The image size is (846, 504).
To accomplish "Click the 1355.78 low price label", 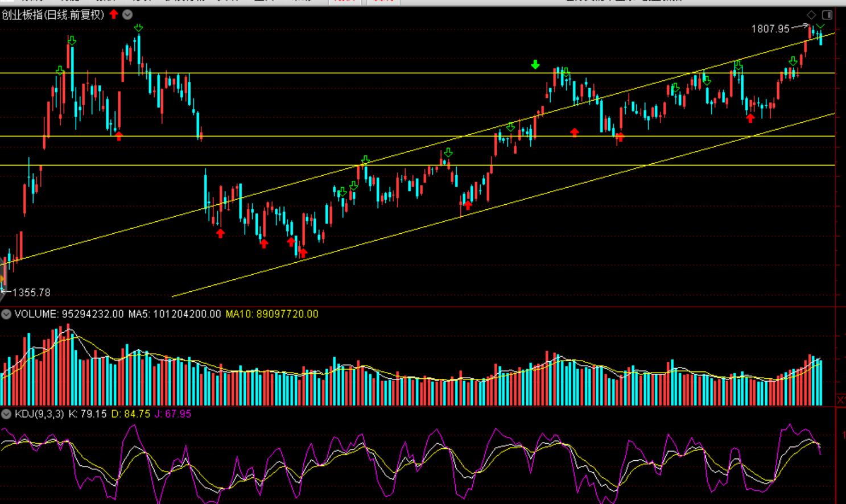I will tap(31, 292).
